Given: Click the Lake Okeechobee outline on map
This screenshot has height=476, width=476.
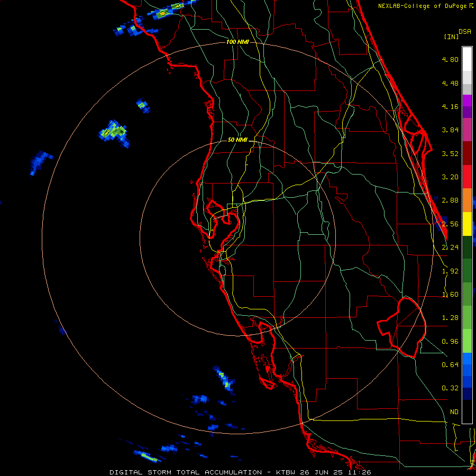Looking at the screenshot, I should point(402,327).
